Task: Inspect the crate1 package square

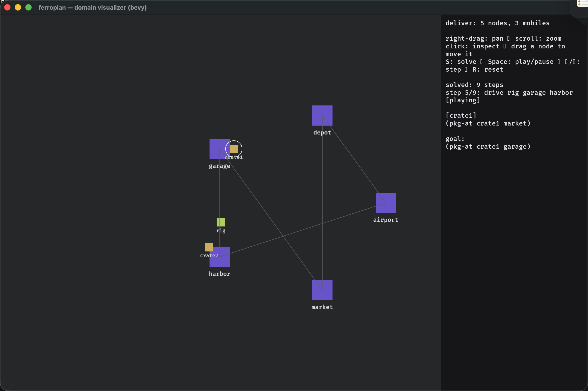Action: point(234,149)
